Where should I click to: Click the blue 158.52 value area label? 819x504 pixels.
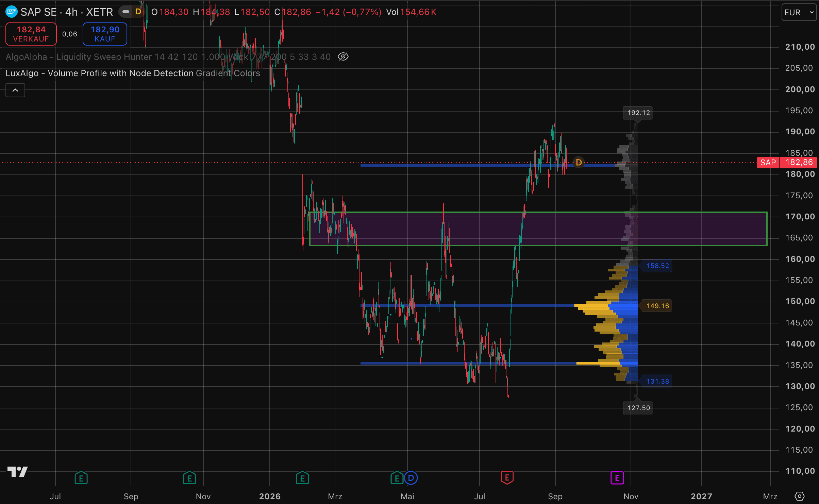[657, 266]
